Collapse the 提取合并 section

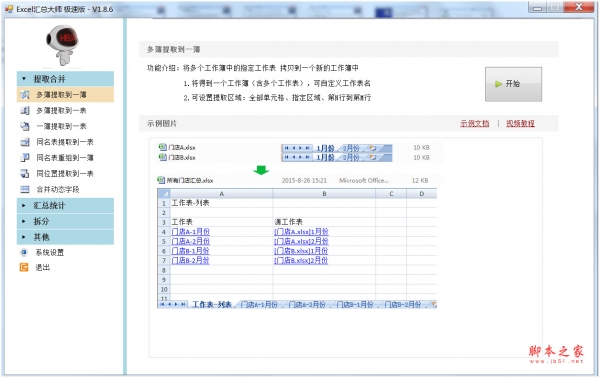65,79
